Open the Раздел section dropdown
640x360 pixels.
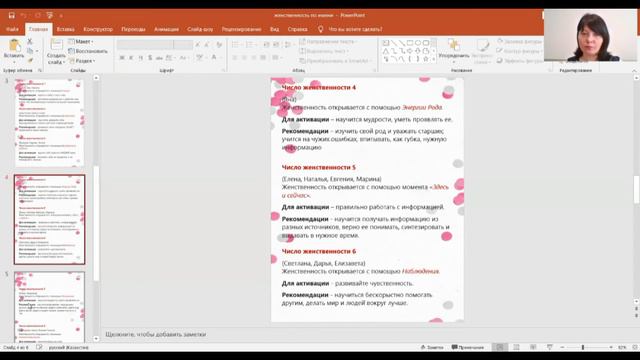(82, 61)
